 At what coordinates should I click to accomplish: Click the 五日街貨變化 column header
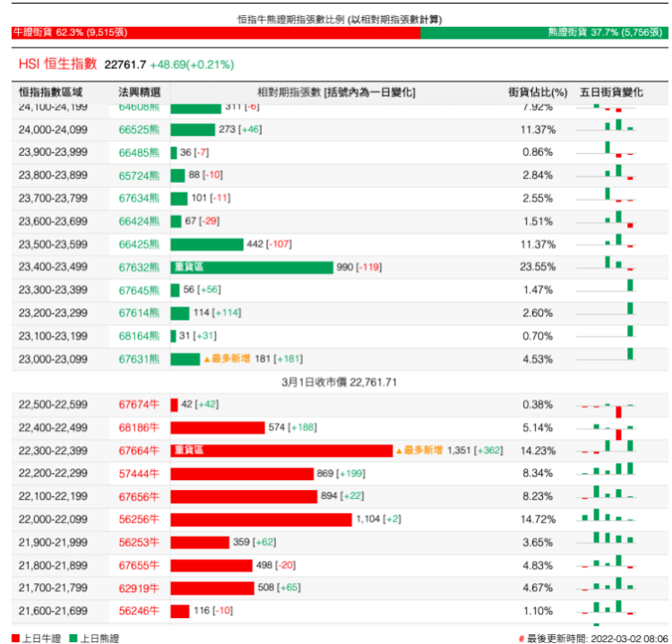[x=612, y=92]
